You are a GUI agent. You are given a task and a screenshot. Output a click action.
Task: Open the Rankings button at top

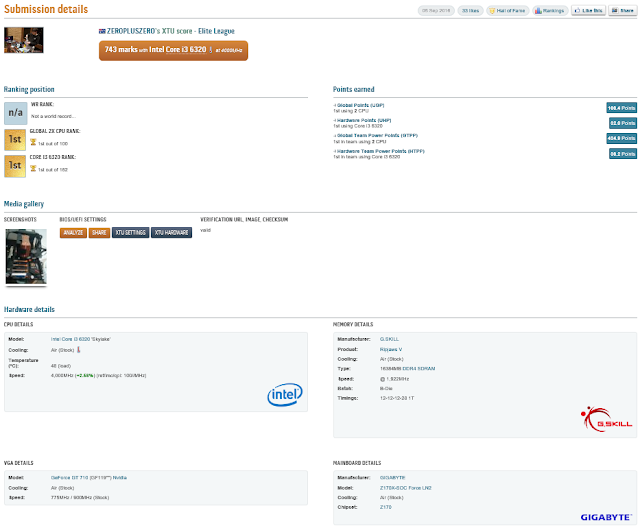[550, 11]
